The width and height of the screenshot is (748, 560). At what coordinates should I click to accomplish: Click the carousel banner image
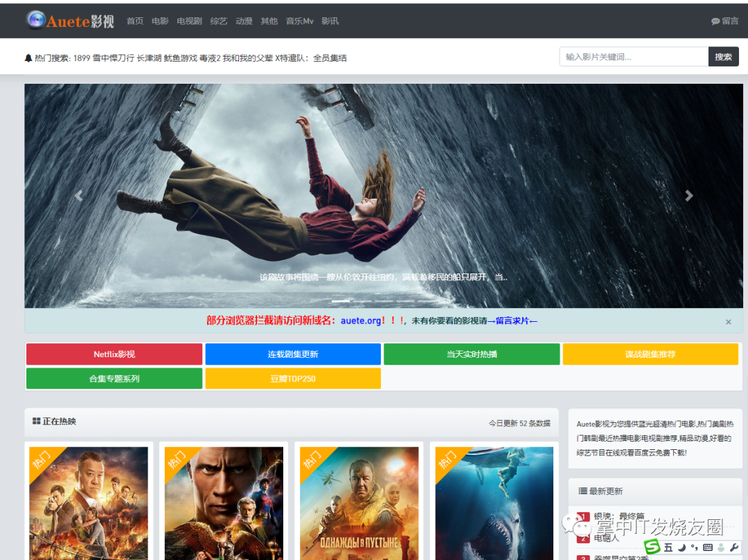point(384,195)
